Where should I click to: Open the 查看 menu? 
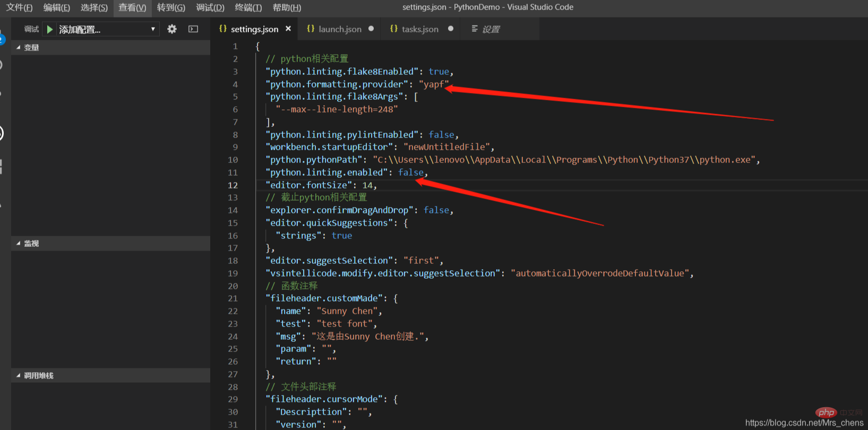click(x=132, y=7)
